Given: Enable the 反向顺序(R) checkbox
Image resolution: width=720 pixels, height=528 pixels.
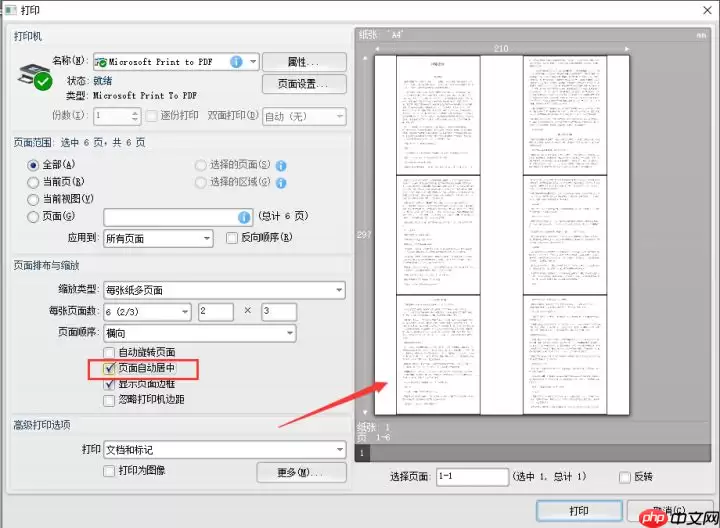Looking at the screenshot, I should pyautogui.click(x=232, y=238).
